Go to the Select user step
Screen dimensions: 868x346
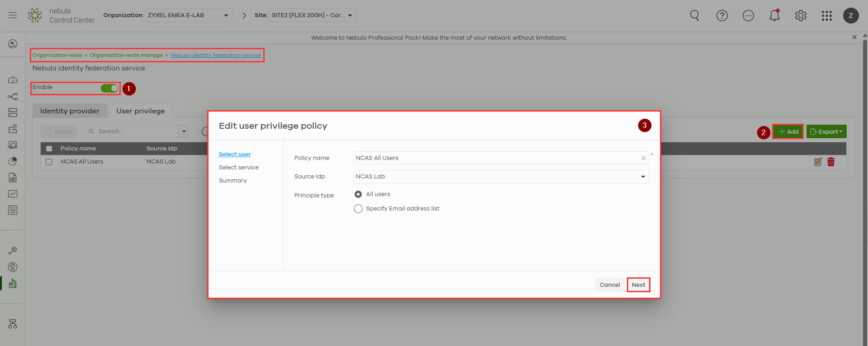[x=235, y=154]
